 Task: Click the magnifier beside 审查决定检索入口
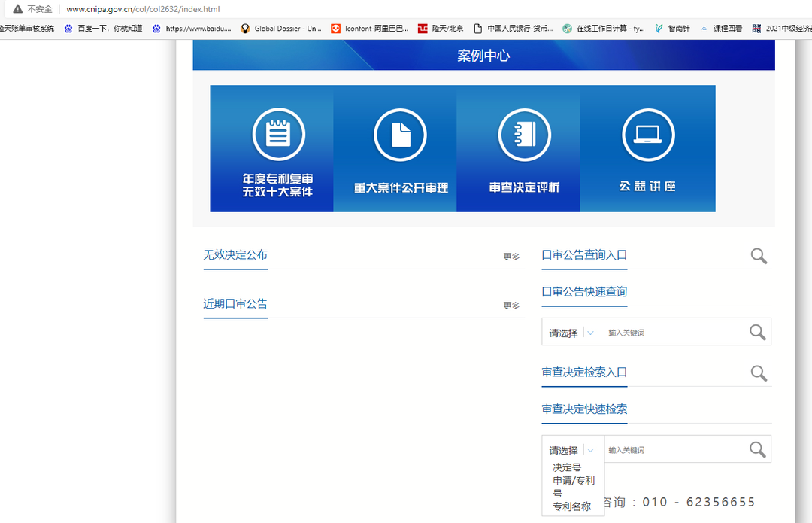click(x=759, y=373)
